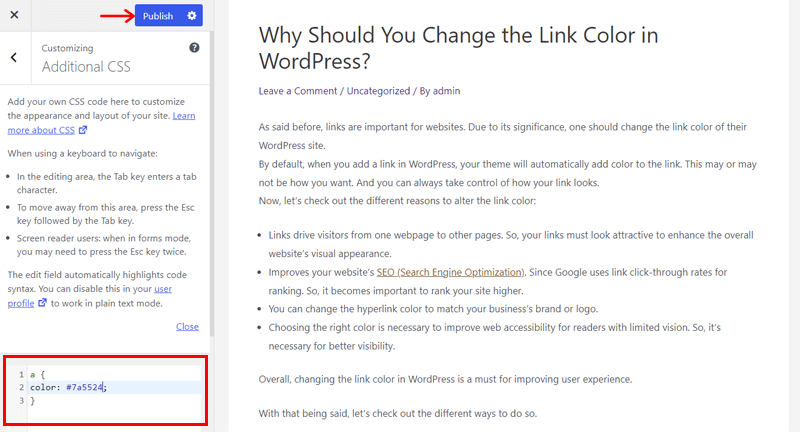Open the 'user profile' link
Image resolution: width=800 pixels, height=432 pixels.
pos(163,289)
